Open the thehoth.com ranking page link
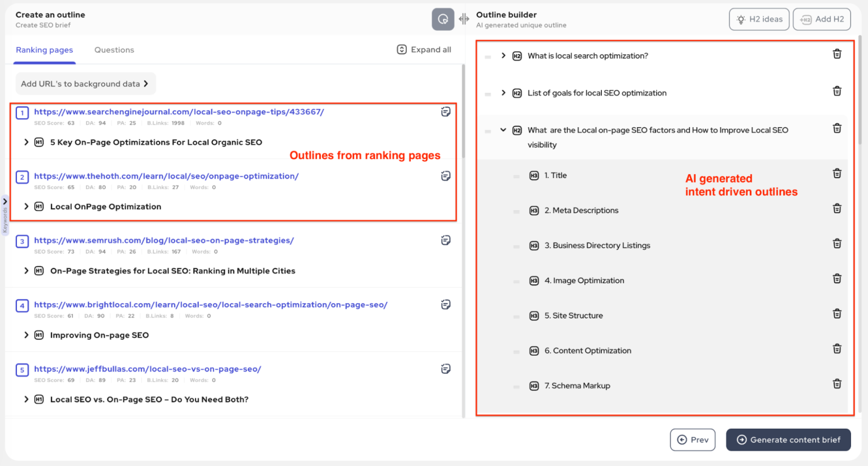This screenshot has height=466, width=868. tap(166, 176)
